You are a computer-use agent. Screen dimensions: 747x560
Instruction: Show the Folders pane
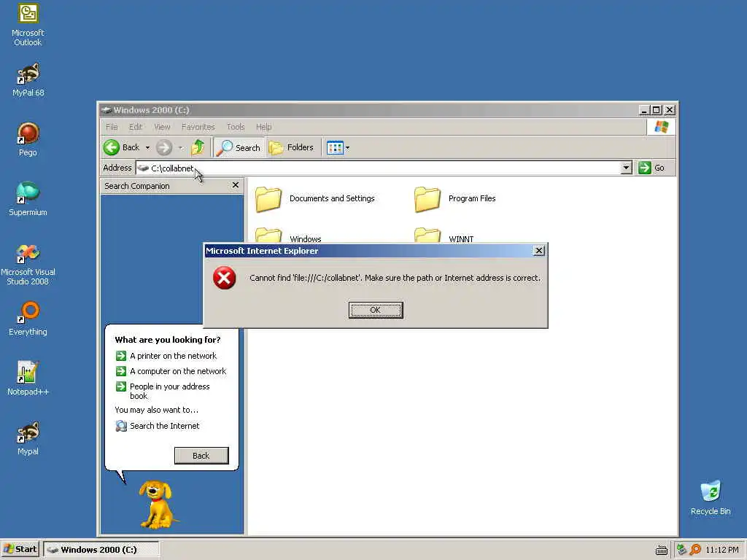292,147
